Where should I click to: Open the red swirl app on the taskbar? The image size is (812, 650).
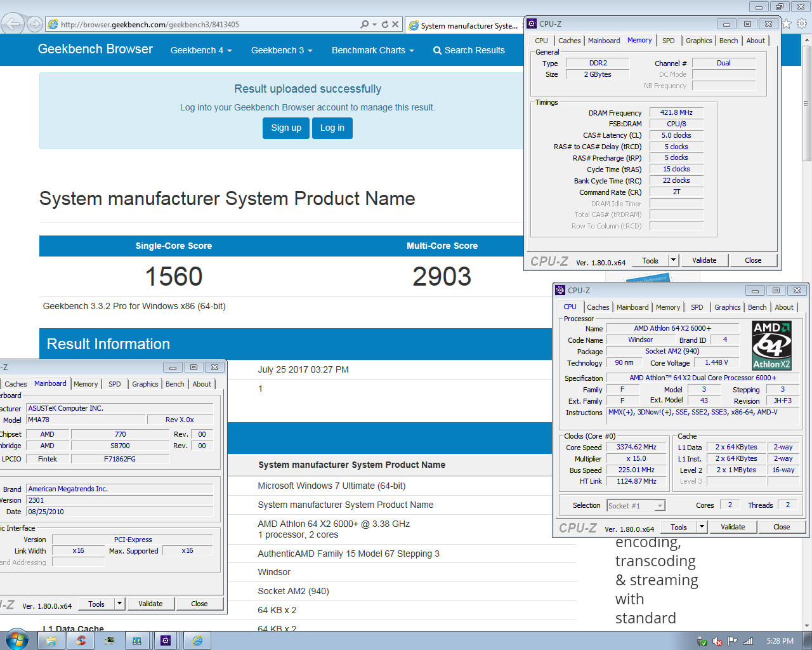[81, 640]
